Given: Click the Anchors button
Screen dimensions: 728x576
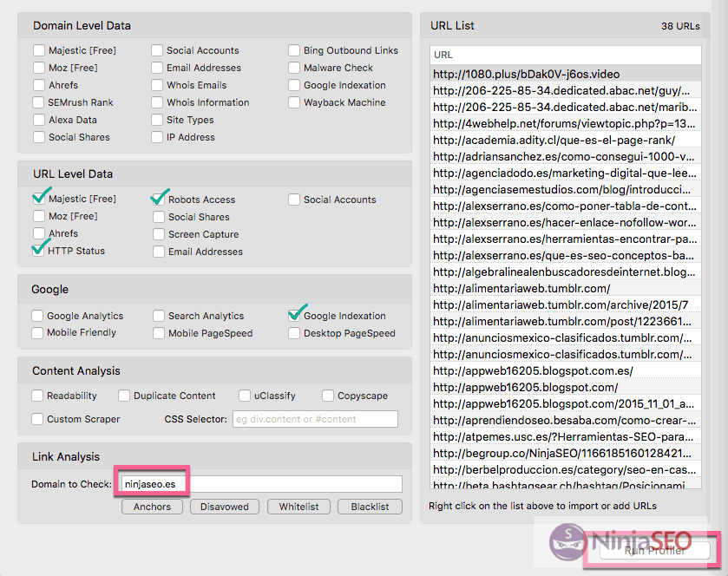Looking at the screenshot, I should pos(152,507).
